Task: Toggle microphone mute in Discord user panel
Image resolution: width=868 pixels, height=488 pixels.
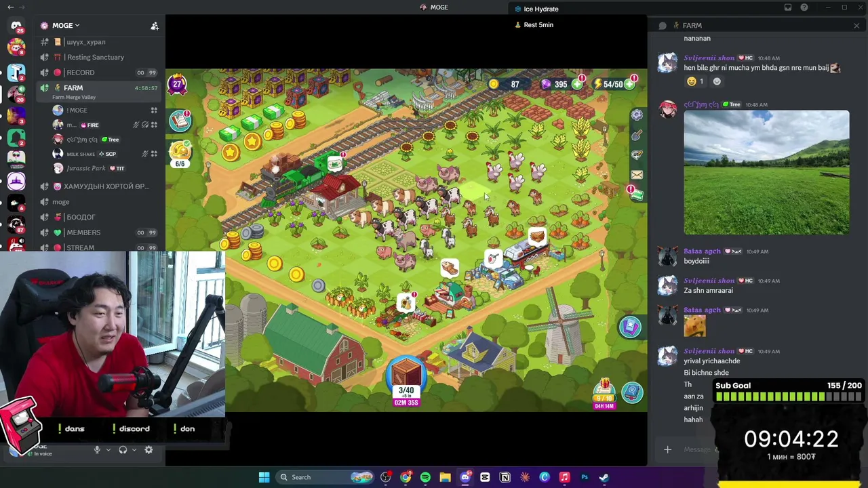Action: point(97,450)
